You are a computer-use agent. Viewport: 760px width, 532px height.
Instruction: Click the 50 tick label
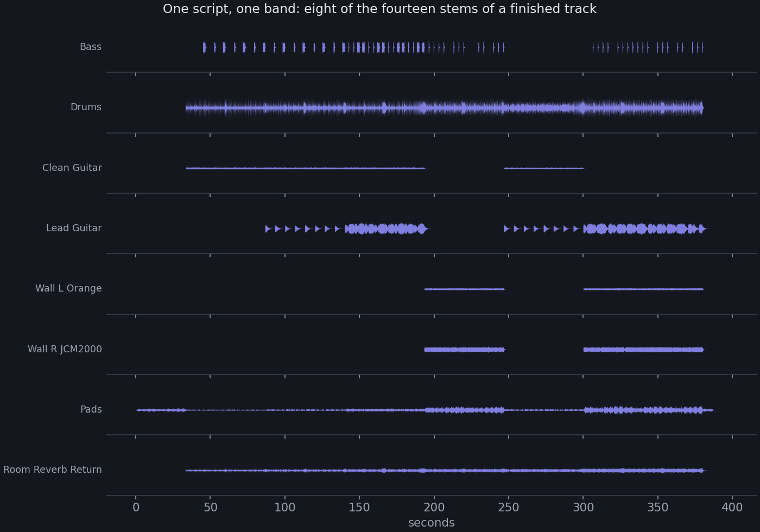(211, 508)
